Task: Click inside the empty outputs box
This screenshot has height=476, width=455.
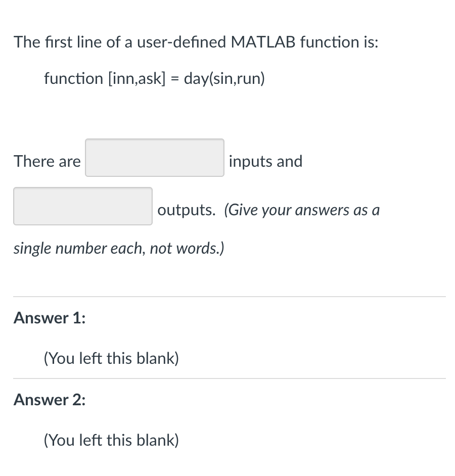Action: pos(82,206)
